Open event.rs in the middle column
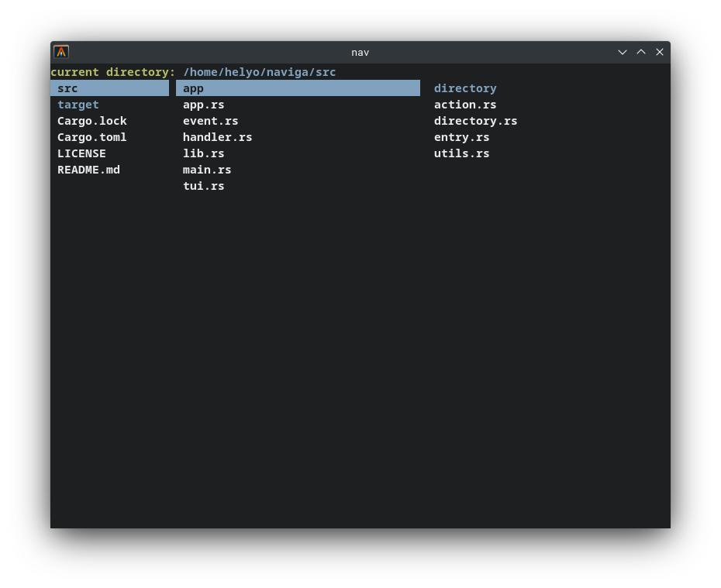Viewport: 721px width, 588px height. [x=210, y=121]
